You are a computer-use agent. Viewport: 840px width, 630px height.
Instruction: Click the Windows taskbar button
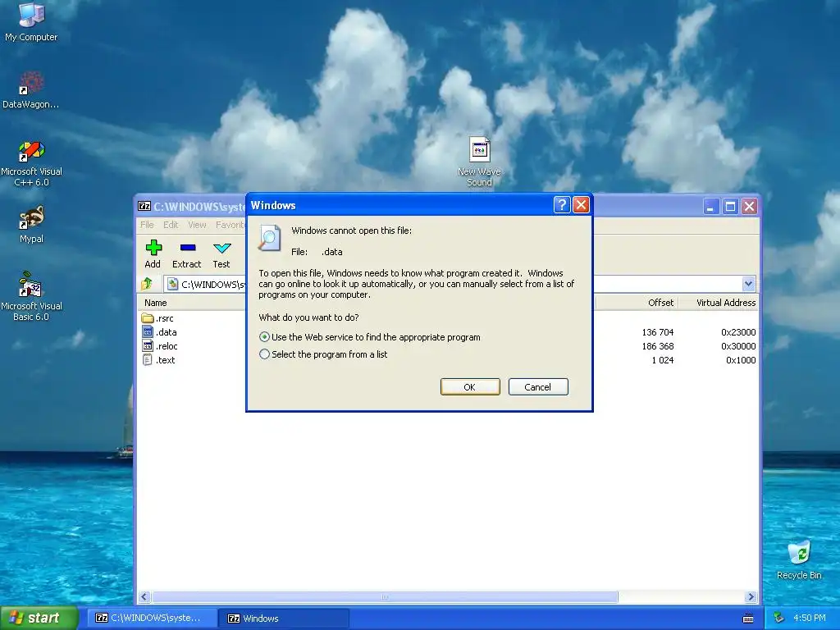284,619
